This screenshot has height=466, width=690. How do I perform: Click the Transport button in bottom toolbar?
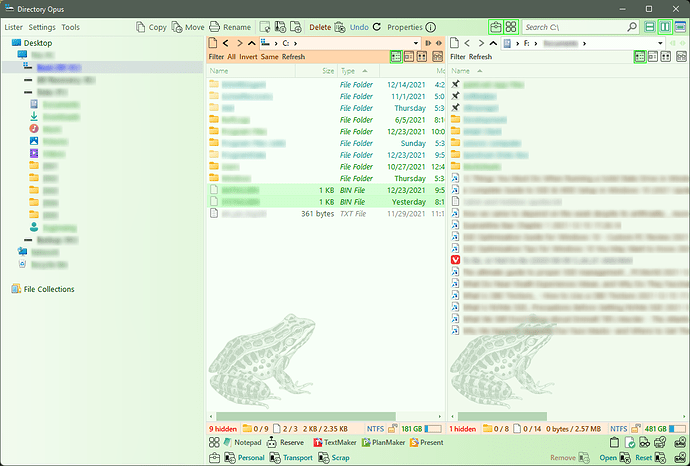click(x=291, y=458)
